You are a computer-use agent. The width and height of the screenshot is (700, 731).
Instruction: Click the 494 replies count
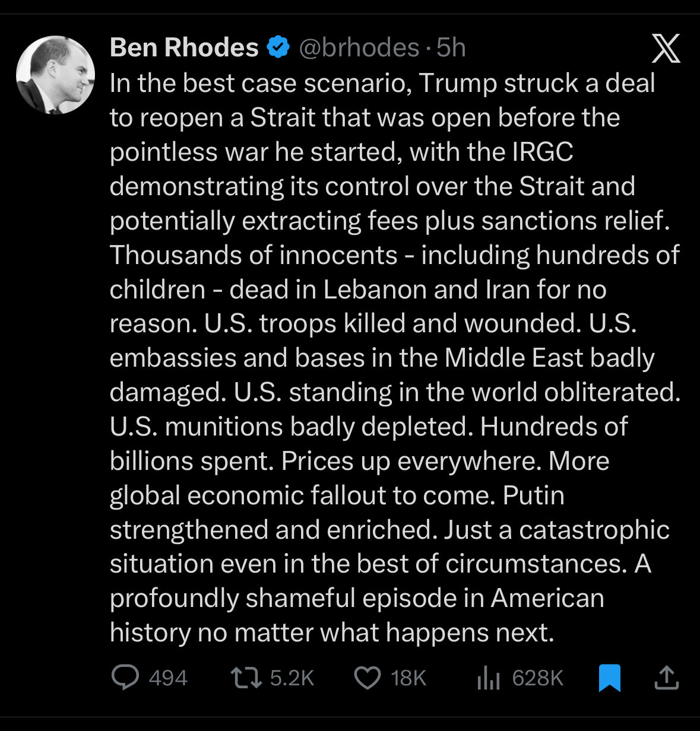pos(168,678)
